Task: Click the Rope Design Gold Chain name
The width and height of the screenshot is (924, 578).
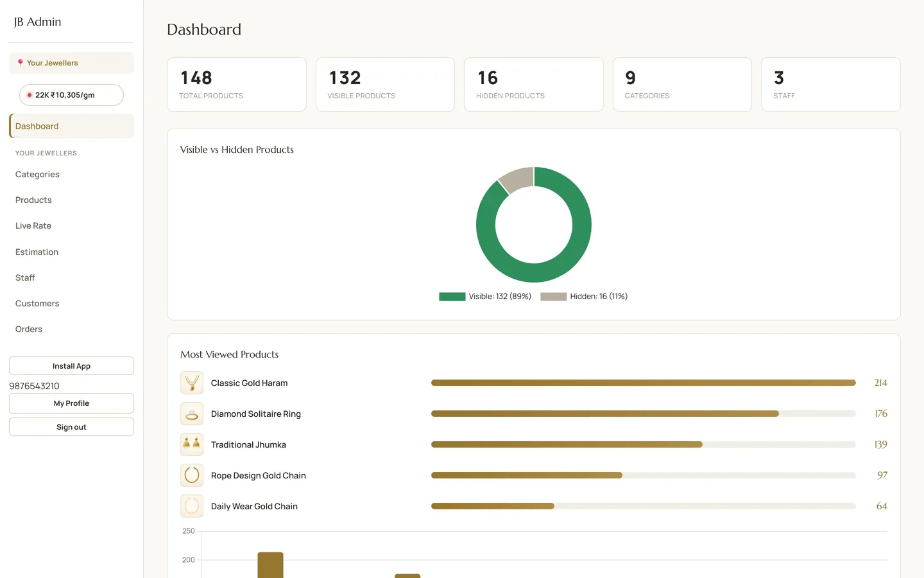Action: click(259, 475)
